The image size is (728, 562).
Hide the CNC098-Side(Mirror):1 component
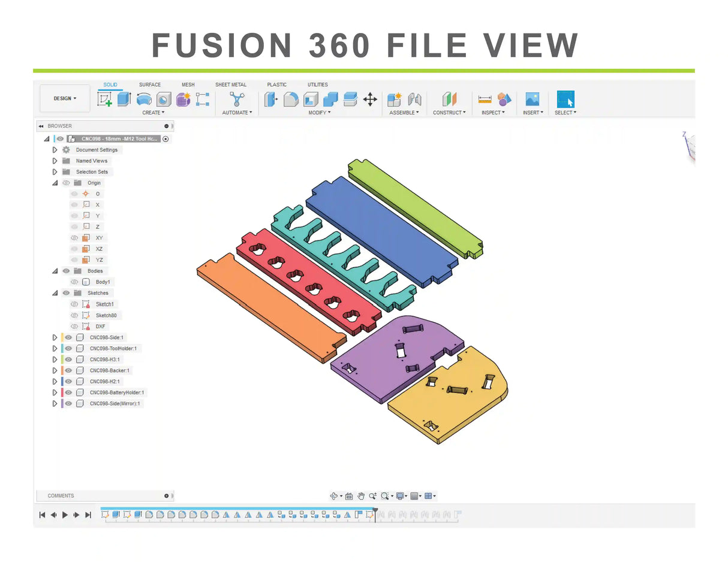[68, 403]
